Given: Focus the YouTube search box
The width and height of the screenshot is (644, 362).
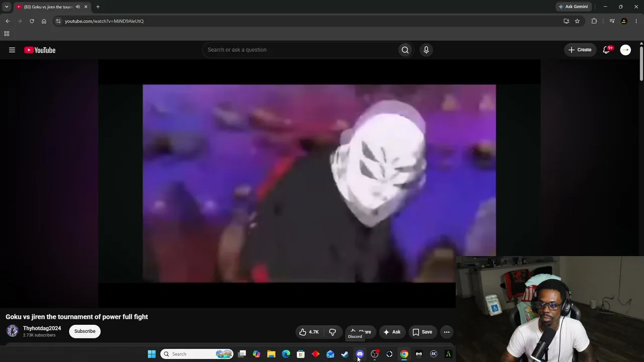Looking at the screenshot, I should point(299,50).
